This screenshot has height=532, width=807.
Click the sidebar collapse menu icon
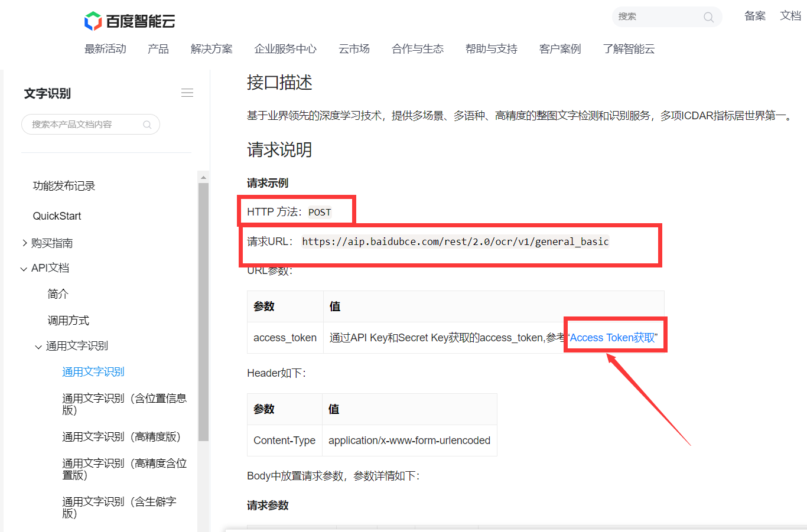click(x=187, y=93)
